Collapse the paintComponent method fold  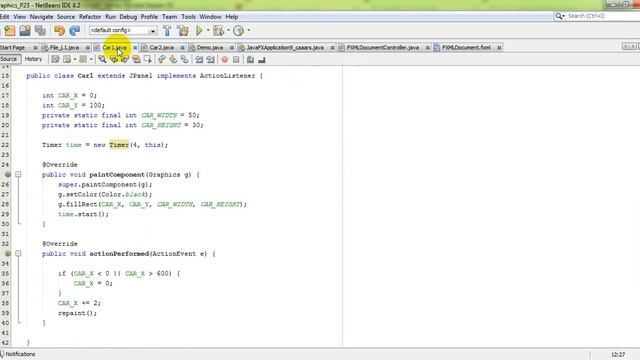(18, 174)
